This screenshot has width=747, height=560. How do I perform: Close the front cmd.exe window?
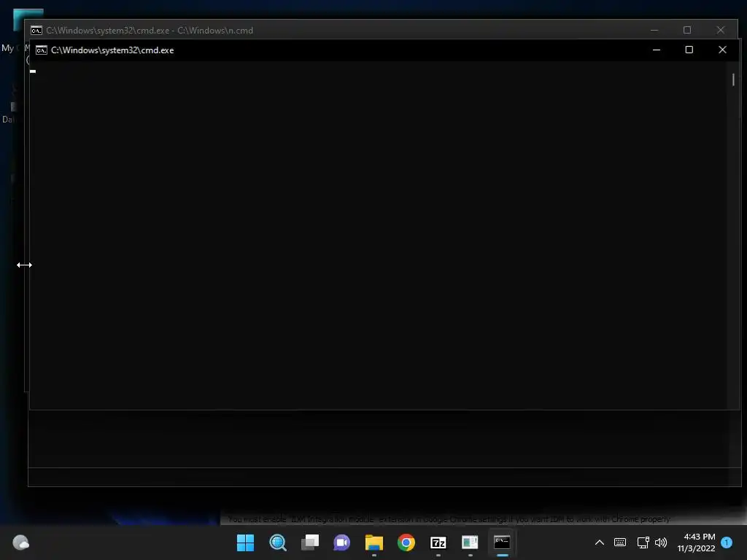[722, 50]
